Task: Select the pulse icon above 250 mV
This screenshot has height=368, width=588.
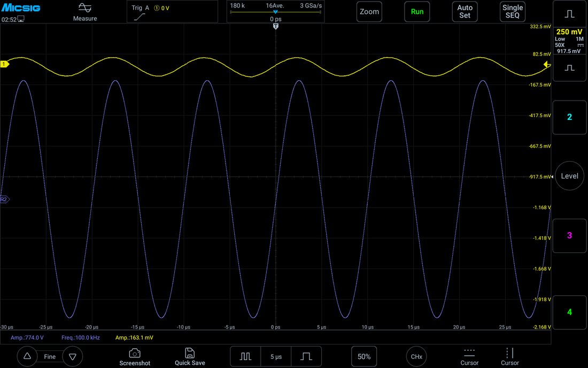Action: [569, 14]
